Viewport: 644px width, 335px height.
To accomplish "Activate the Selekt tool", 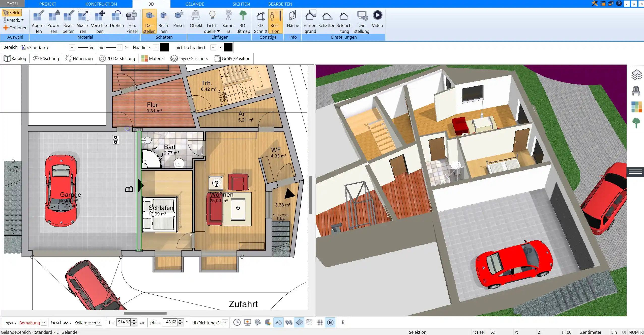I will coord(12,13).
